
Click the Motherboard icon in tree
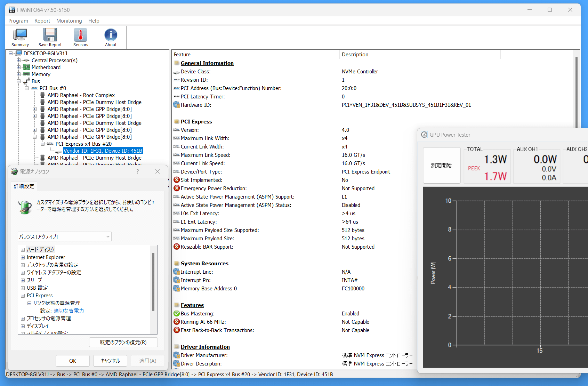[26, 67]
